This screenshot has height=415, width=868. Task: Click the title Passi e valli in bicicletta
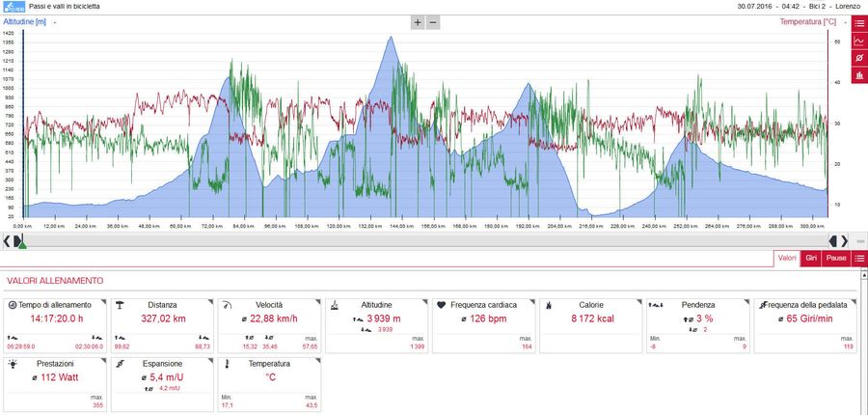(65, 7)
